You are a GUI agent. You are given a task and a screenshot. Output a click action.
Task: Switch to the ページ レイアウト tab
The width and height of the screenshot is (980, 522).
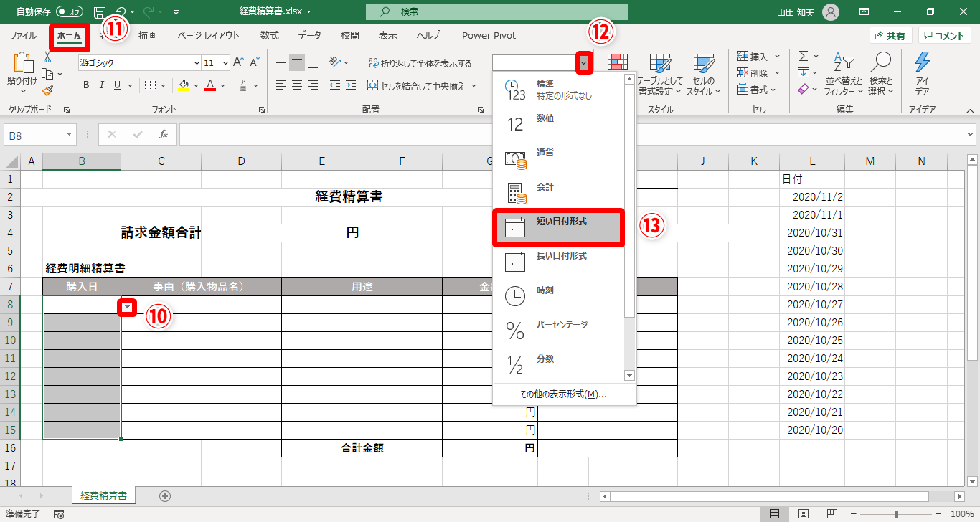[x=208, y=35]
